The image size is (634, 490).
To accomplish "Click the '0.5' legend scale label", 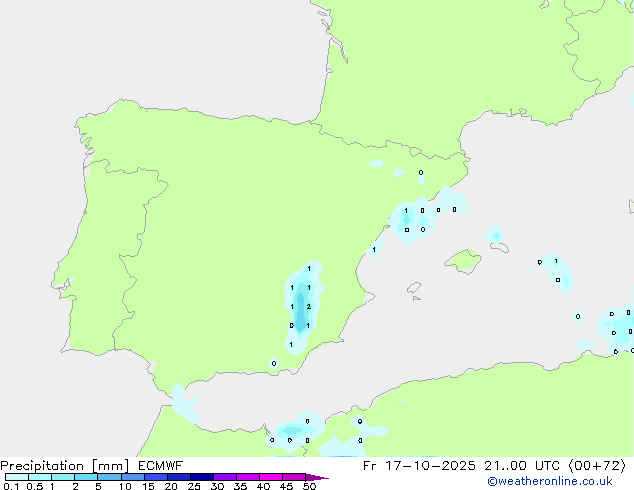I will pos(34,486).
